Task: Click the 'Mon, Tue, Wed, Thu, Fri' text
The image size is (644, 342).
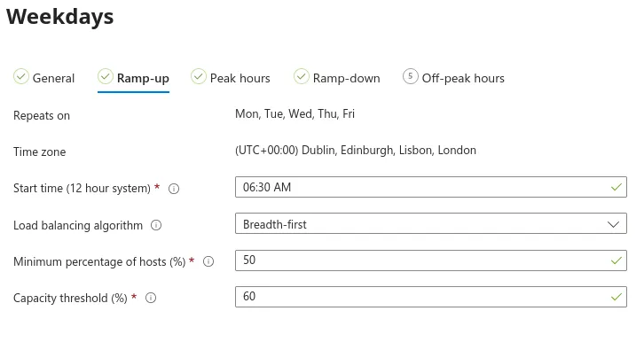Action: (x=295, y=113)
